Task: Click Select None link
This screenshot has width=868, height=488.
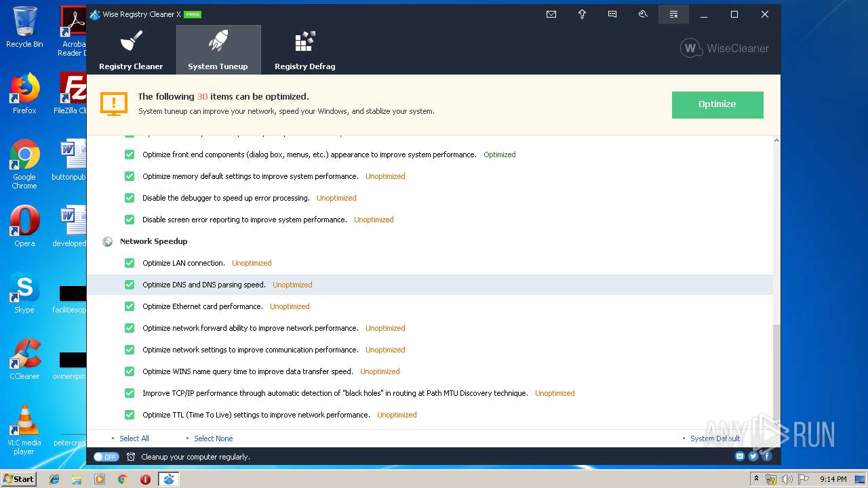Action: (x=213, y=439)
